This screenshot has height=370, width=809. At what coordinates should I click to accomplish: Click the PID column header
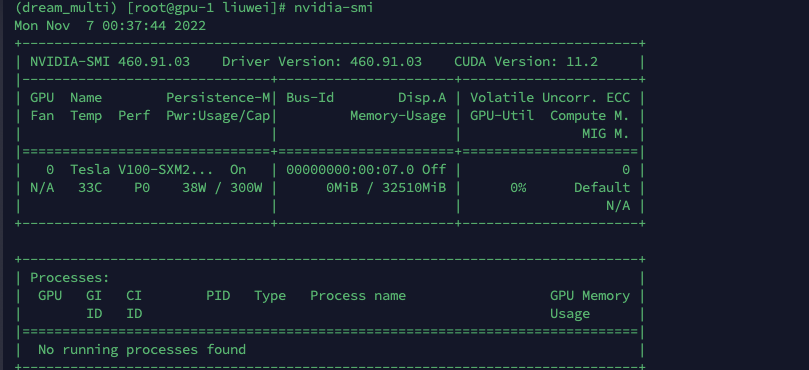click(x=218, y=296)
